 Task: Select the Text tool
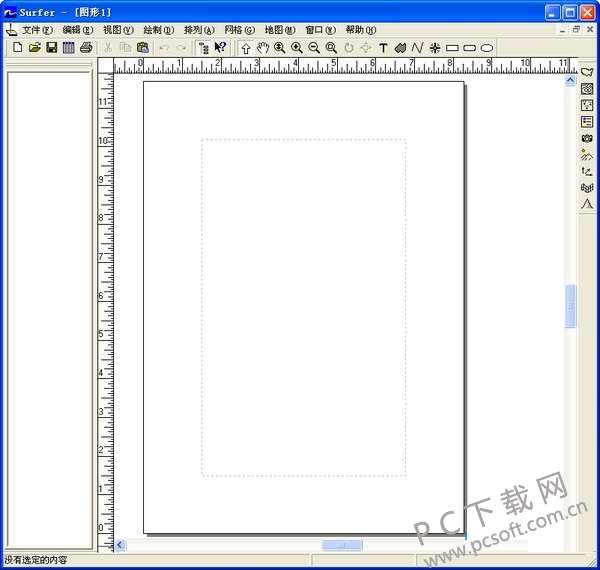383,48
